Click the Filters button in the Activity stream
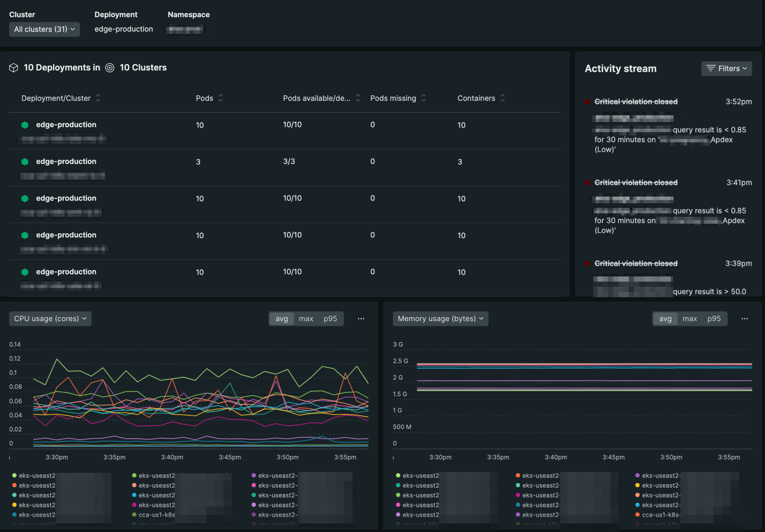The height and width of the screenshot is (532, 765). [x=726, y=69]
